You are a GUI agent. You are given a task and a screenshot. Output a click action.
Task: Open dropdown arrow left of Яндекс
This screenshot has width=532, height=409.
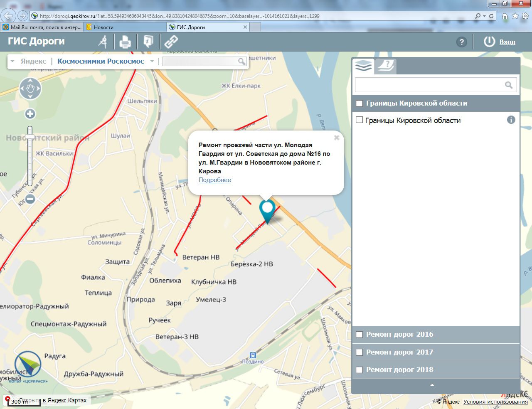coord(12,61)
